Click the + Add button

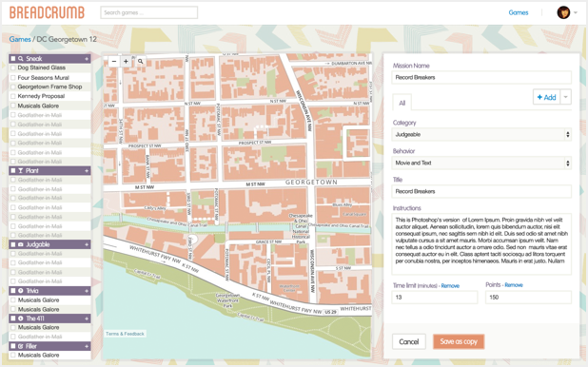(x=546, y=97)
